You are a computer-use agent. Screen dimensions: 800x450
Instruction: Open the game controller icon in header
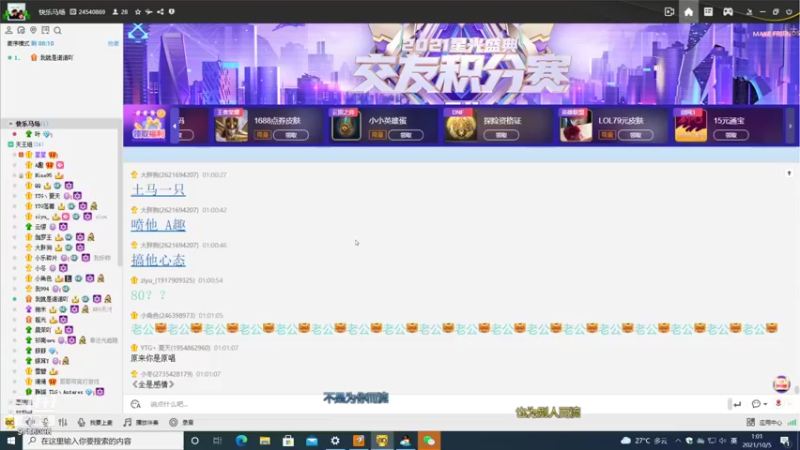coord(728,12)
